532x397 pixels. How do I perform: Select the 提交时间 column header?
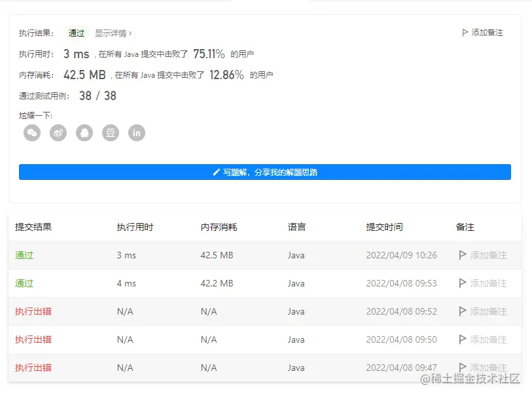(384, 227)
